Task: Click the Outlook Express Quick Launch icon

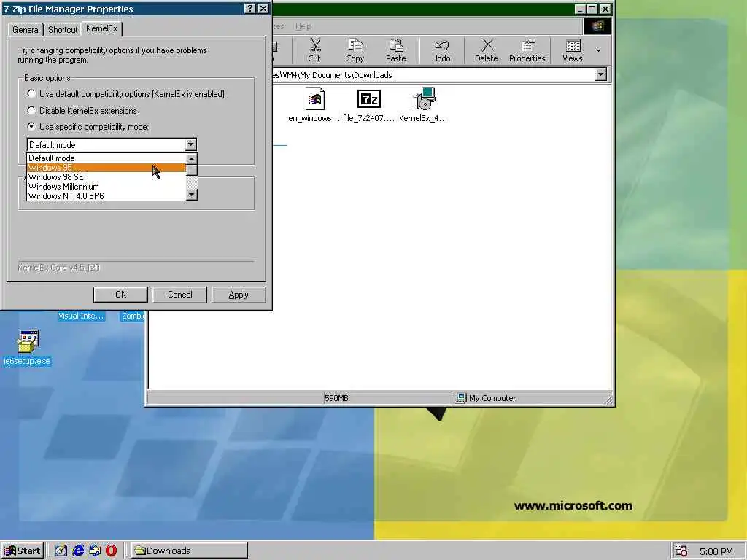Action: point(95,551)
